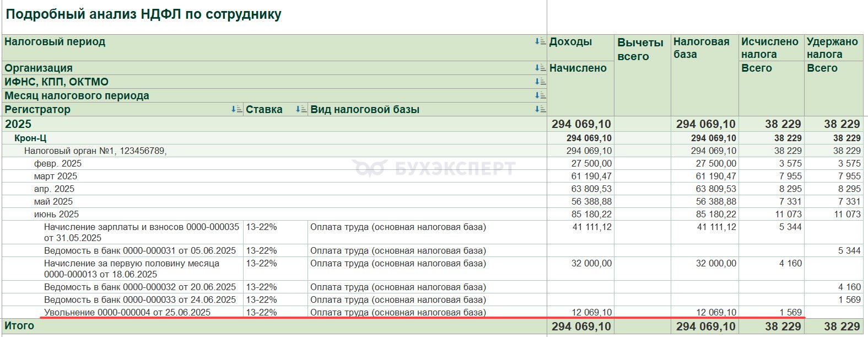Image resolution: width=868 pixels, height=337 pixels.
Task: Click sort icon beside Вид налоговой базы
Action: tap(540, 109)
